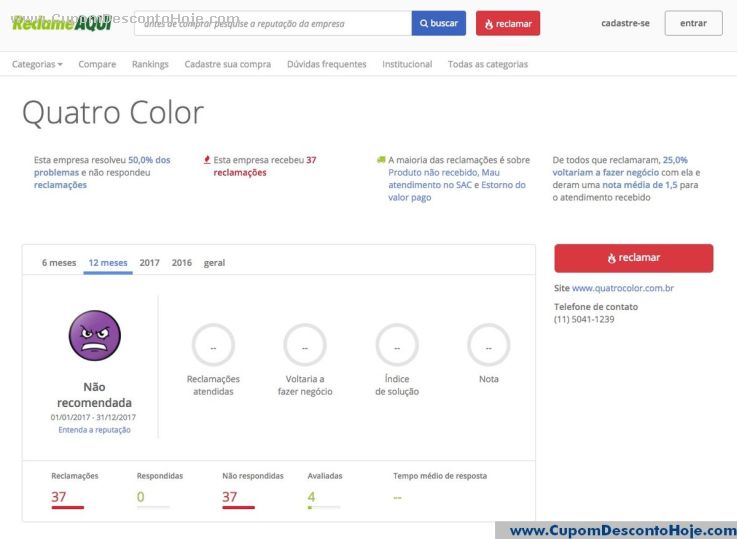The width and height of the screenshot is (737, 539).
Task: Select the 6 meses tab
Action: pyautogui.click(x=59, y=263)
